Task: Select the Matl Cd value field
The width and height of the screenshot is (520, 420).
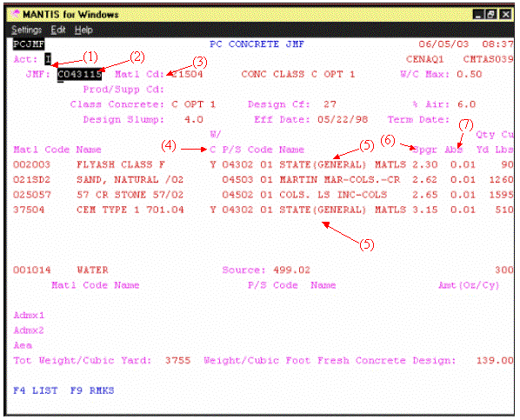Action: coord(187,74)
